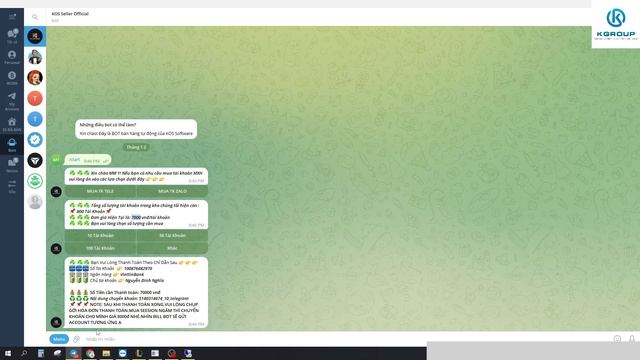Screen dimensions: 640x360
Task: Open the globe icon folder in sidebar
Action: click(x=12, y=78)
